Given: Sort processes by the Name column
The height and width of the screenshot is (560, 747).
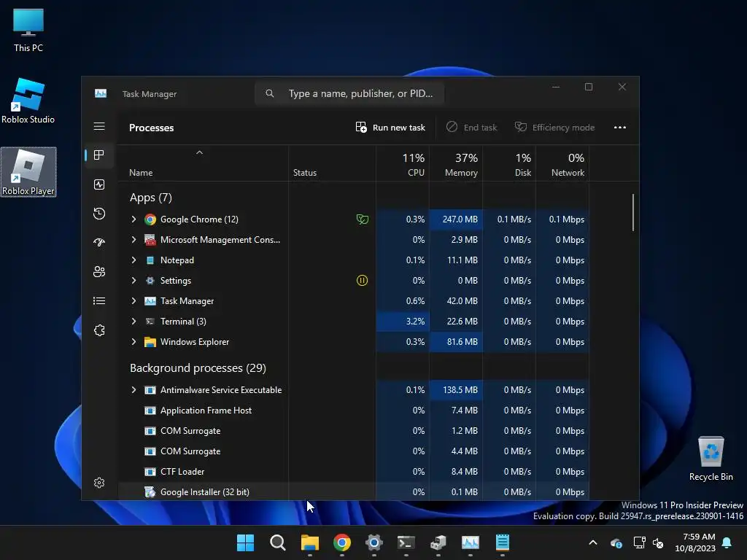Looking at the screenshot, I should (203, 163).
